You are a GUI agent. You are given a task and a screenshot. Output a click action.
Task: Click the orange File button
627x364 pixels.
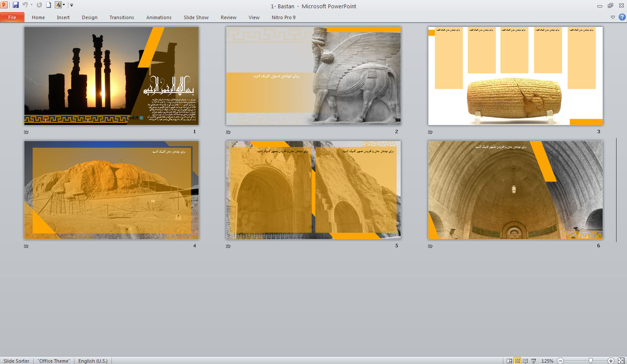pyautogui.click(x=12, y=17)
